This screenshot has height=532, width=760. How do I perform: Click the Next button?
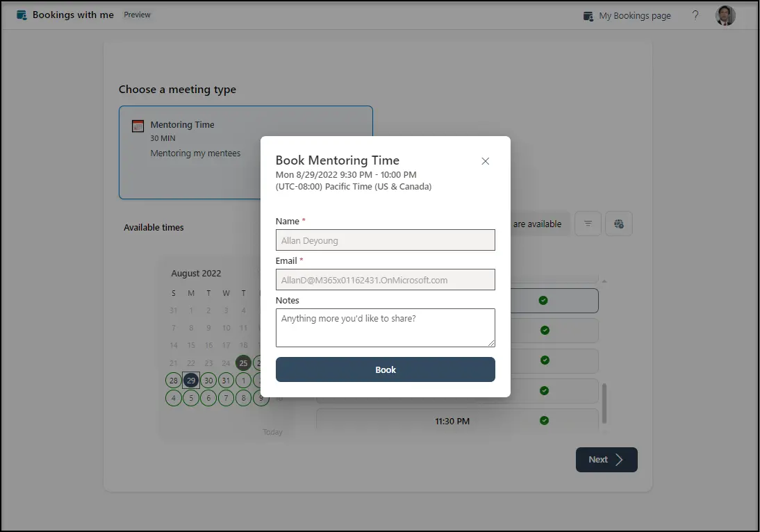tap(606, 460)
